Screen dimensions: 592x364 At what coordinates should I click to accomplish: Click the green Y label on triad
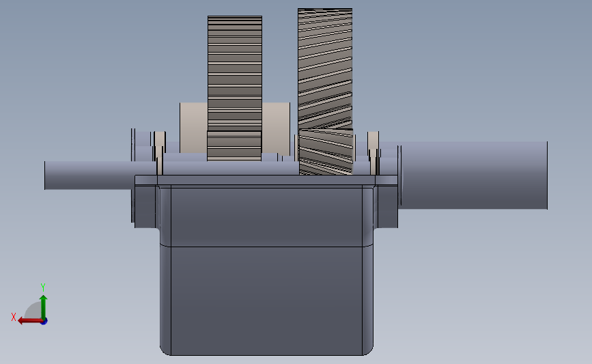click(x=42, y=288)
